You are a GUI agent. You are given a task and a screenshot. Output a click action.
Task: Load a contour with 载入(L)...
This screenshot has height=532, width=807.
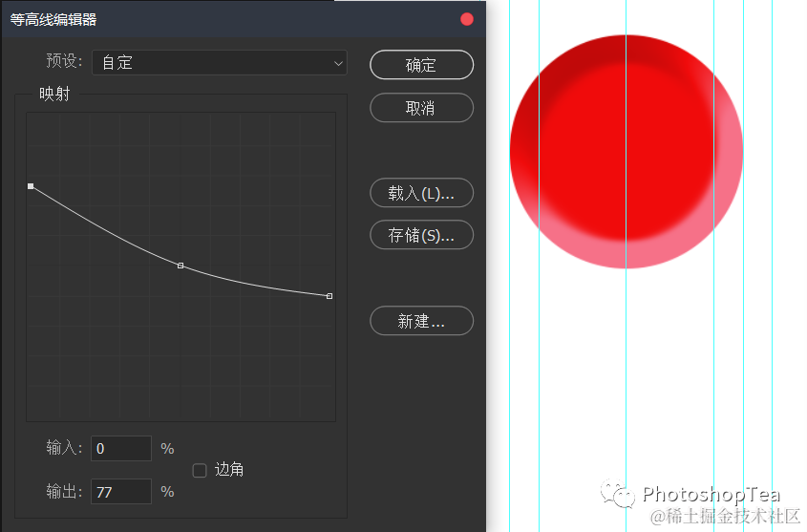click(x=421, y=193)
